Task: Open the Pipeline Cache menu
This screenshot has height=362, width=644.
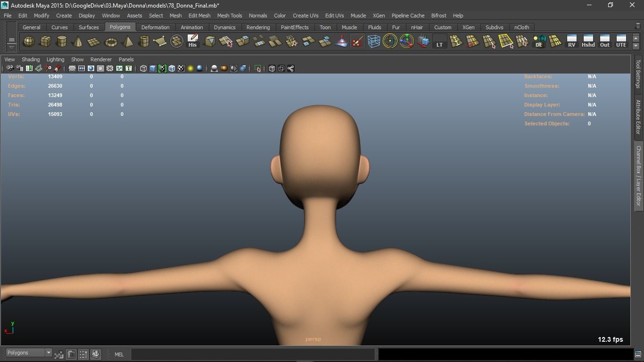Action: (408, 16)
